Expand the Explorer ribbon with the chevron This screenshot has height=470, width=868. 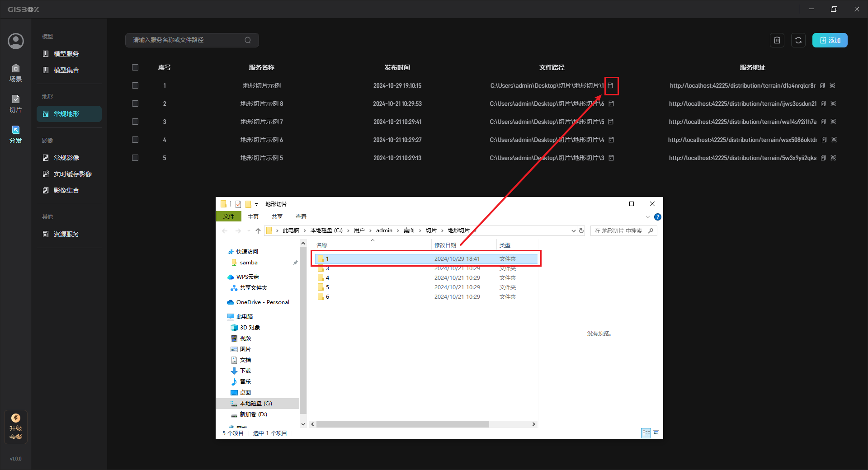(648, 217)
